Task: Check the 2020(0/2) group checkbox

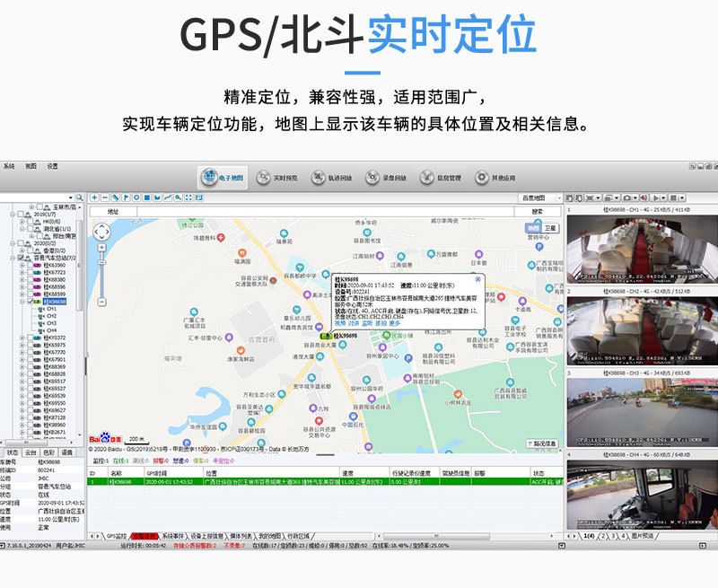Action: (x=21, y=243)
